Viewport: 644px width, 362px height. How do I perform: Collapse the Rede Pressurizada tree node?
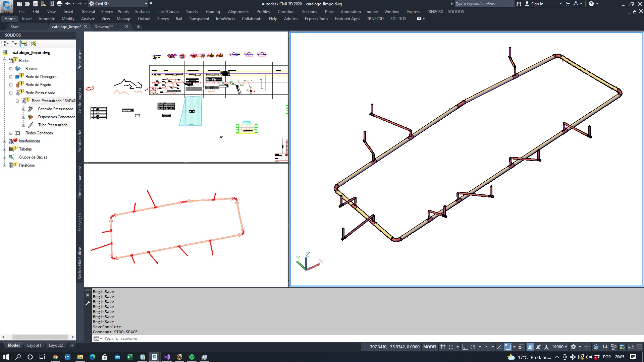pyautogui.click(x=11, y=93)
